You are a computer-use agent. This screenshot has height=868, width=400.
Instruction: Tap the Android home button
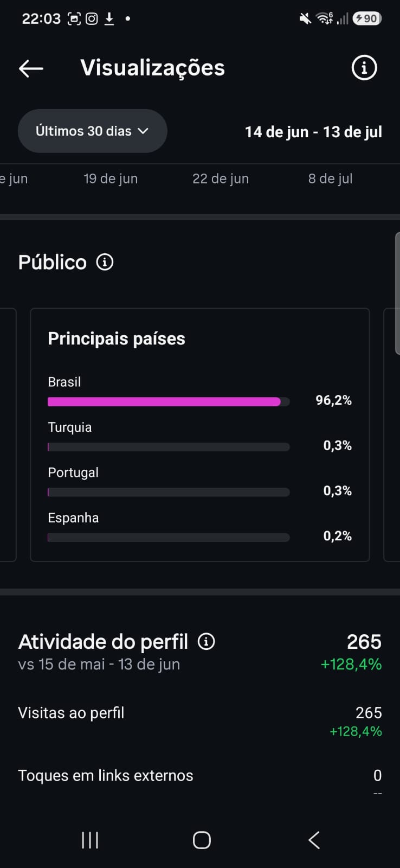[202, 840]
